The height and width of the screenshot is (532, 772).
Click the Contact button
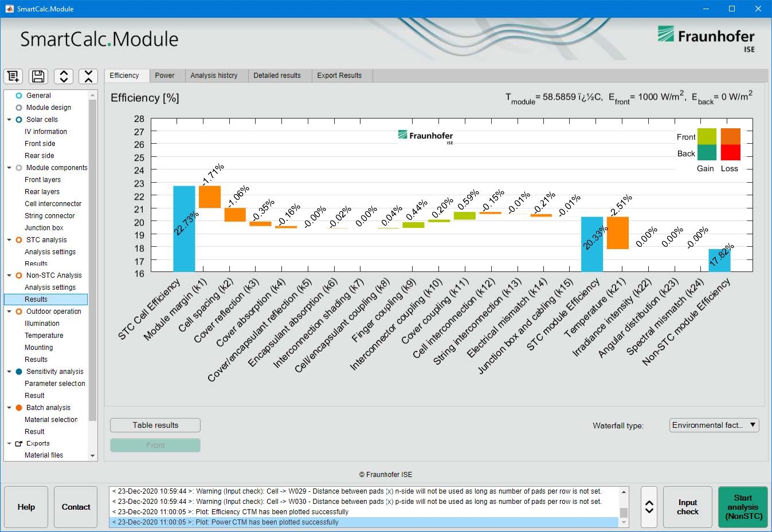click(76, 507)
